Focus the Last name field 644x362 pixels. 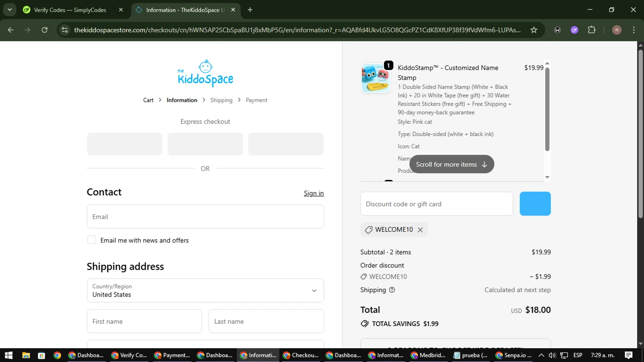pos(266,321)
